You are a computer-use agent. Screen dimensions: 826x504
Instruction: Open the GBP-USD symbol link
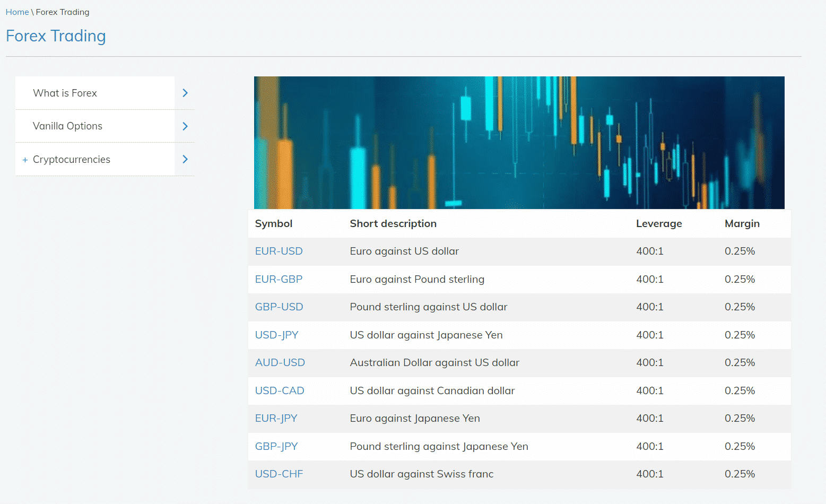click(279, 307)
